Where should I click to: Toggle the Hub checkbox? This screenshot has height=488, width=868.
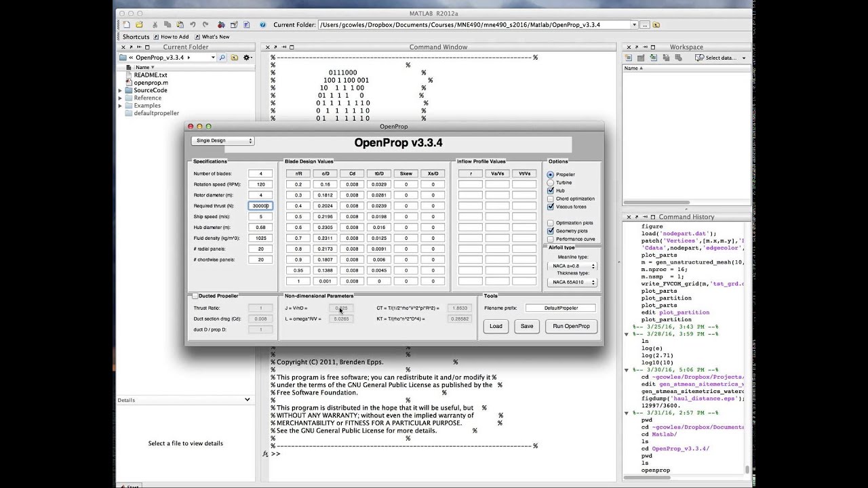point(551,190)
